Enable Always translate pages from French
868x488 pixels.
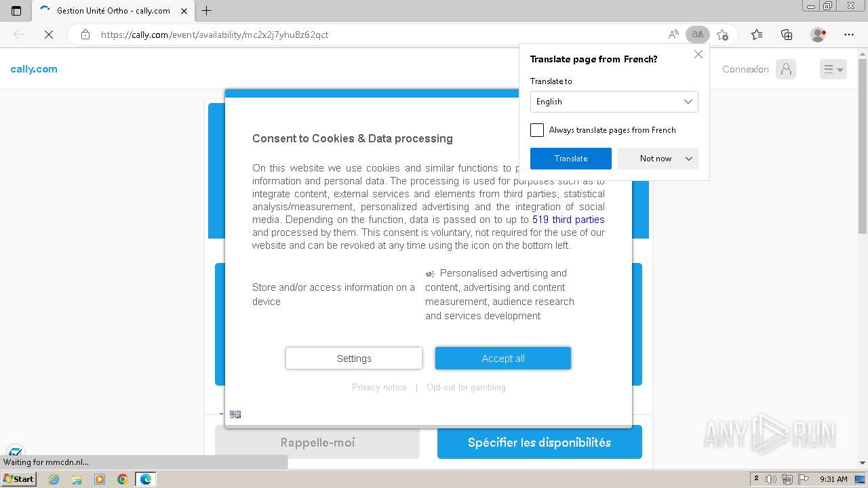537,130
